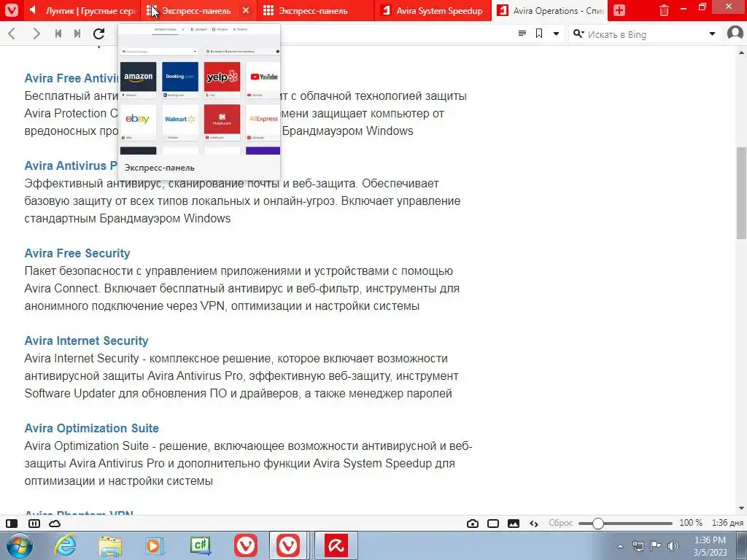Switch to Avira System Speedup tab

pos(433,10)
